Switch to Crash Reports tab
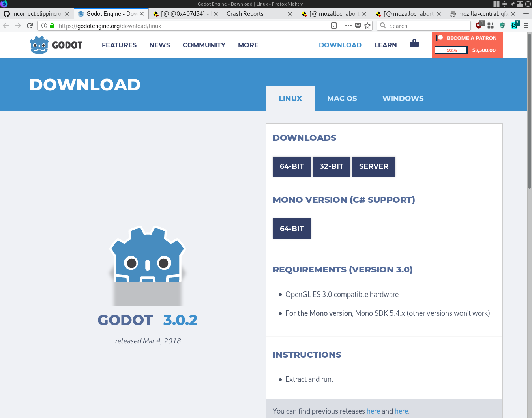Screen dimensions: 532x418 [x=259, y=14]
